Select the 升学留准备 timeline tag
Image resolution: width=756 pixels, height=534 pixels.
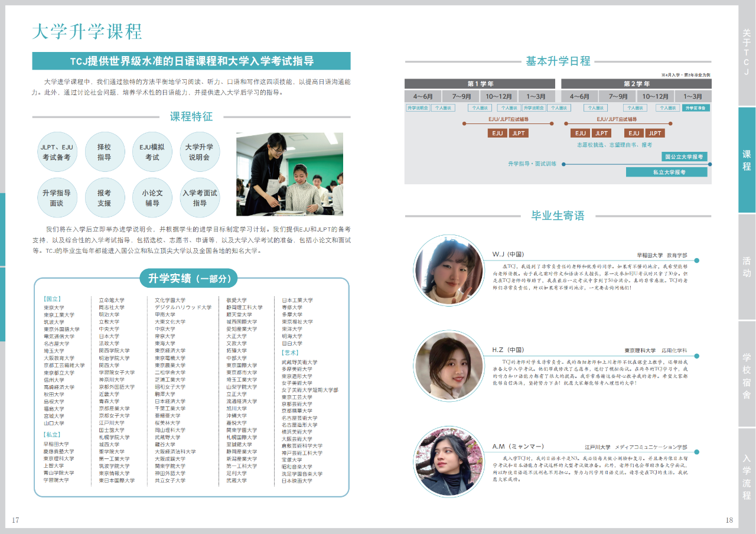point(696,108)
